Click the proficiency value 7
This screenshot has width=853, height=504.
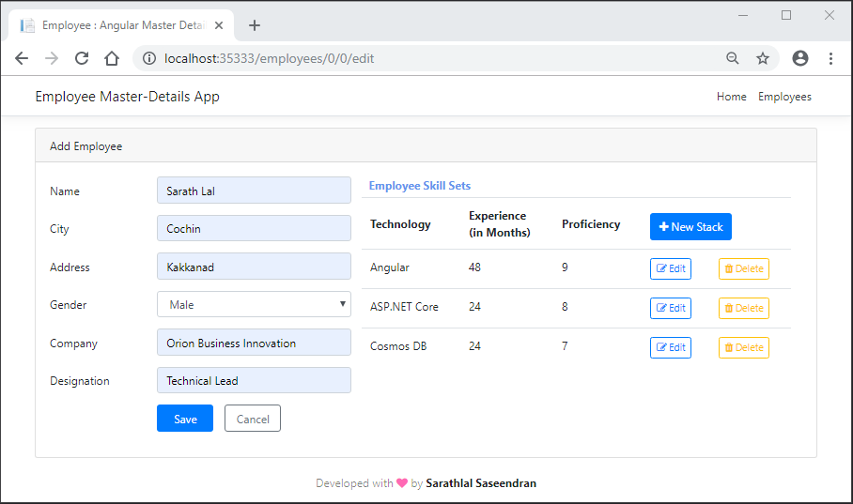565,345
